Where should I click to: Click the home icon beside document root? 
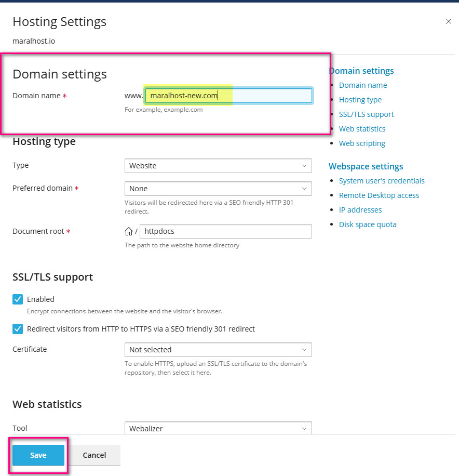click(129, 232)
